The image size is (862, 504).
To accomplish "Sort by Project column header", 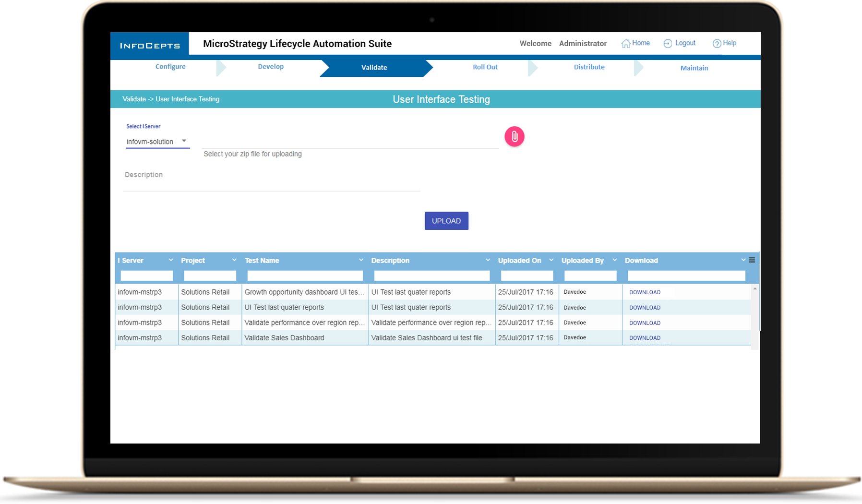I will pyautogui.click(x=193, y=261).
